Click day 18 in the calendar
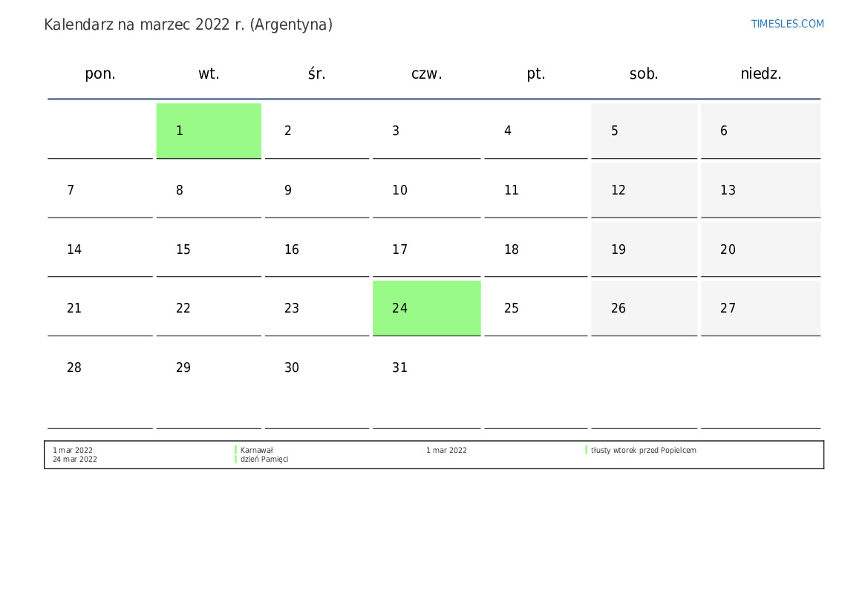The height and width of the screenshot is (614, 868). click(536, 249)
